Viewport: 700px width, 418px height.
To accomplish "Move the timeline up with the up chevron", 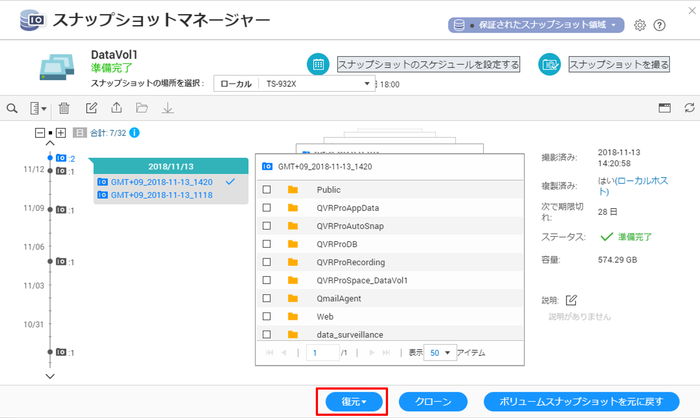I will (x=50, y=143).
